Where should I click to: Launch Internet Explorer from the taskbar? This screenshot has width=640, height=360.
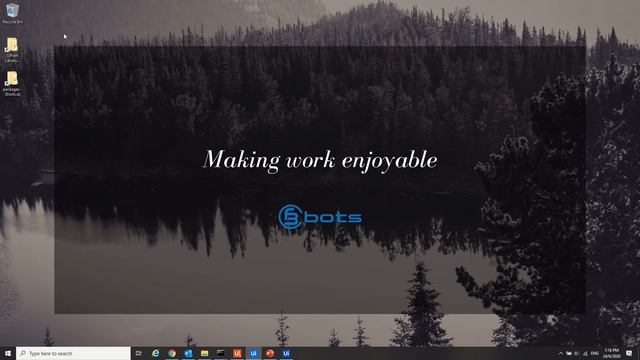click(156, 353)
